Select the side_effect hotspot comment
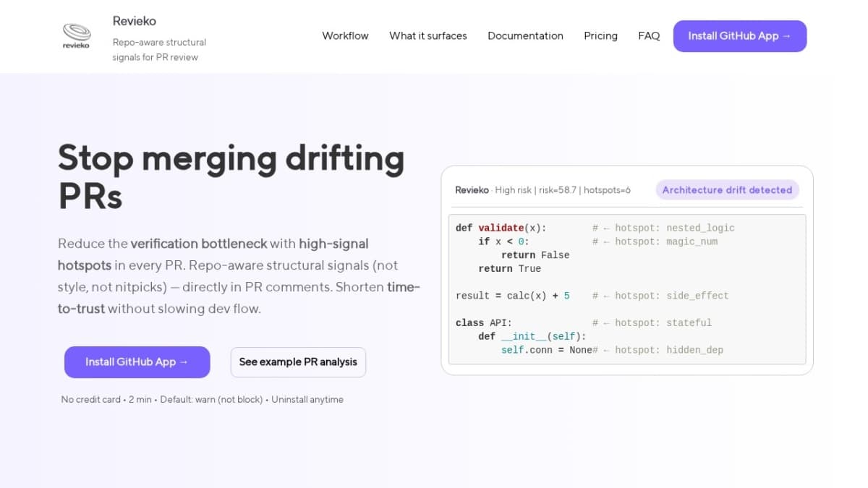 (660, 295)
